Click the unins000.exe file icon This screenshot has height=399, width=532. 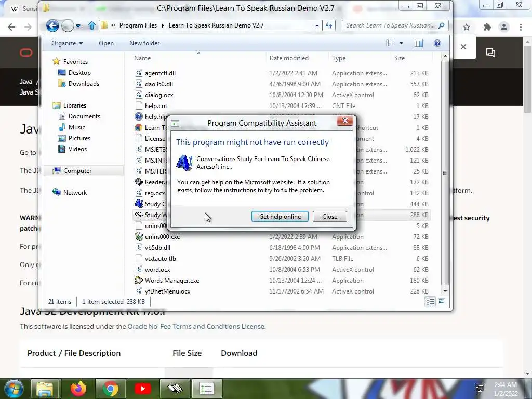[139, 236]
